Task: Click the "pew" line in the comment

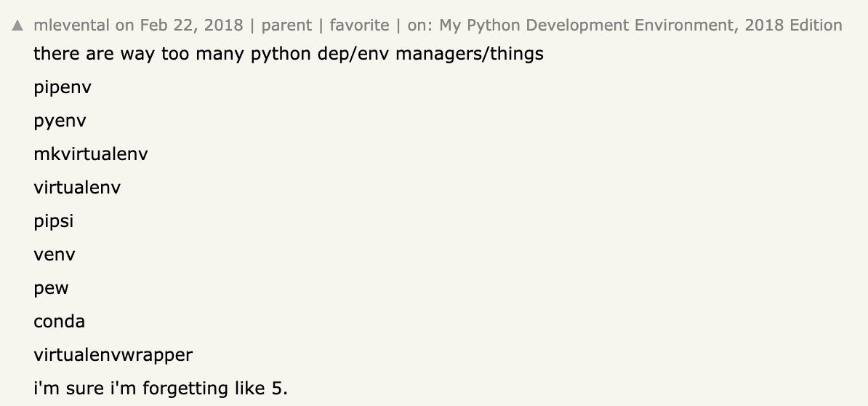Action: pyautogui.click(x=51, y=288)
